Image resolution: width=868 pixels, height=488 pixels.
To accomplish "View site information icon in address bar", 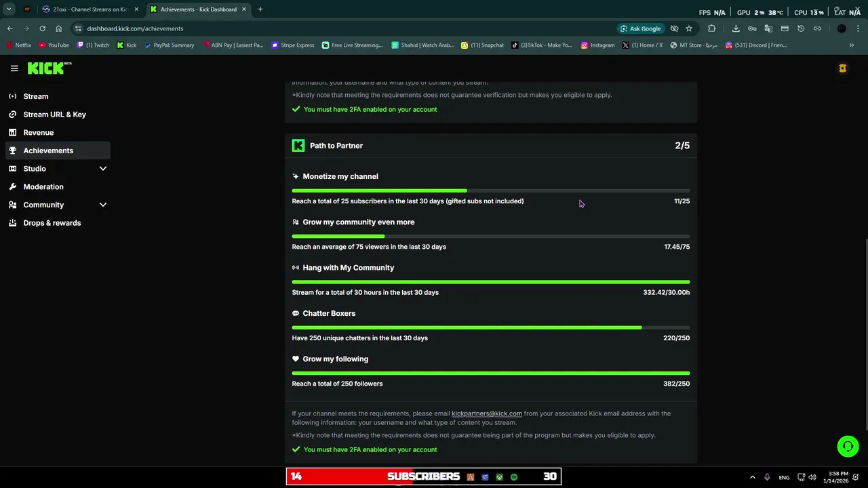I will point(78,28).
